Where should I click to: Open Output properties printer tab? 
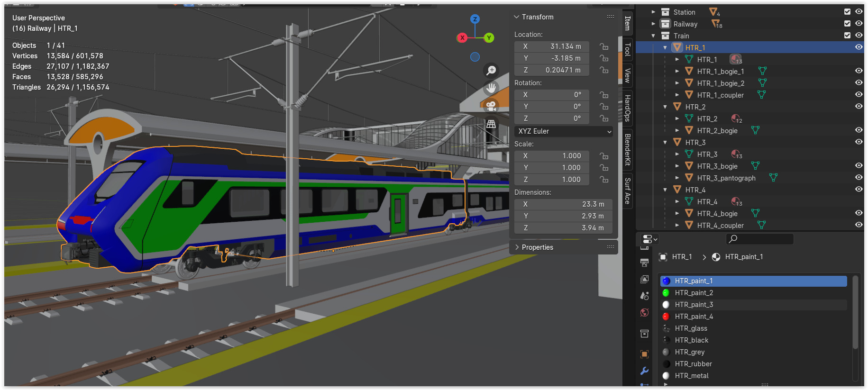pos(644,263)
